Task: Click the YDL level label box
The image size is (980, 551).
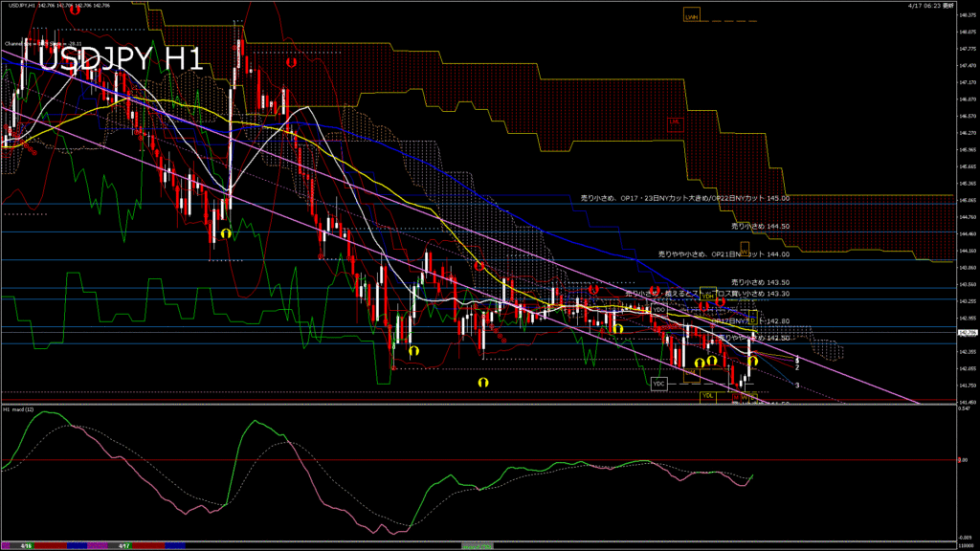Action: [708, 395]
